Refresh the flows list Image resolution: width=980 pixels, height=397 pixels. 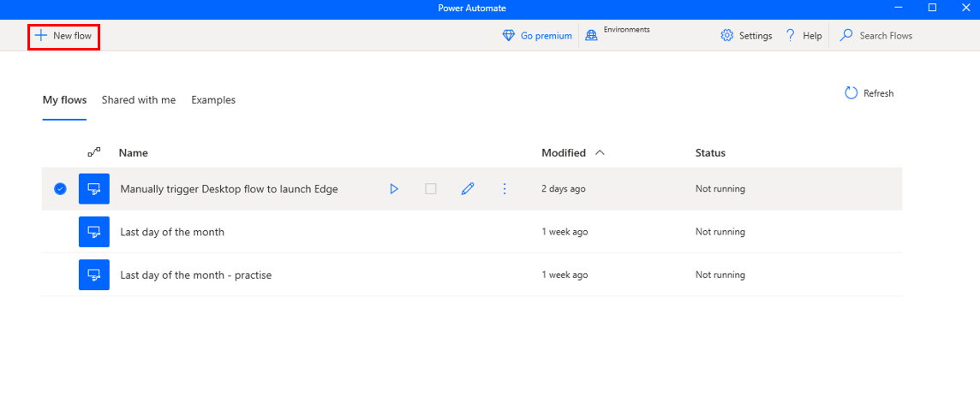(x=869, y=93)
